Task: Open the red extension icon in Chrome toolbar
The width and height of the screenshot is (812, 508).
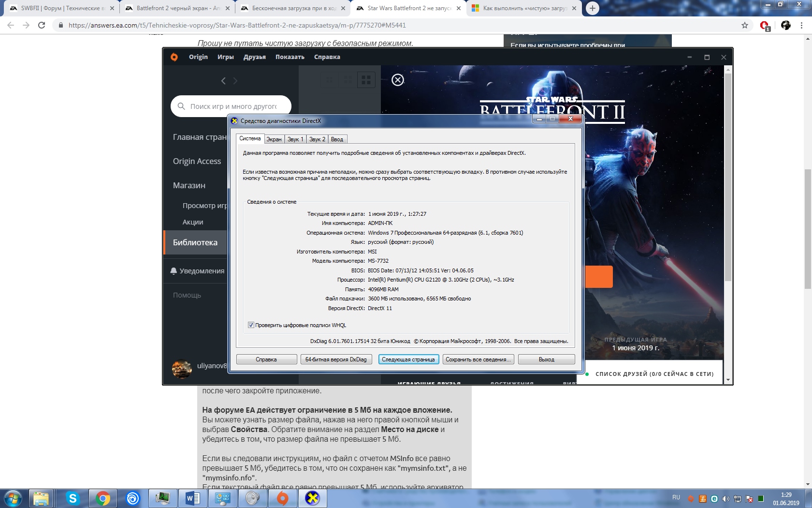Action: click(765, 26)
